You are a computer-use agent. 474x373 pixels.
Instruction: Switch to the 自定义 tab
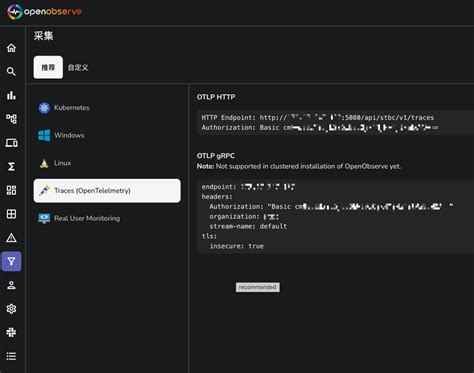pos(78,67)
